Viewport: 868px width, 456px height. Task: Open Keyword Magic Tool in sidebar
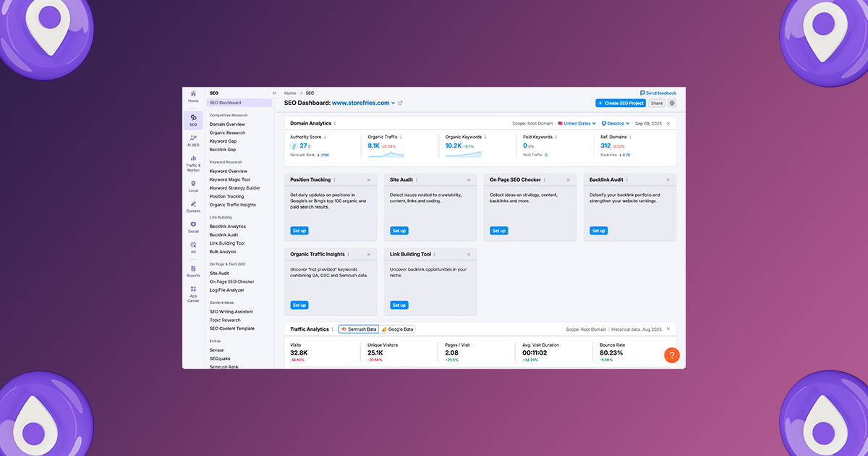[230, 180]
